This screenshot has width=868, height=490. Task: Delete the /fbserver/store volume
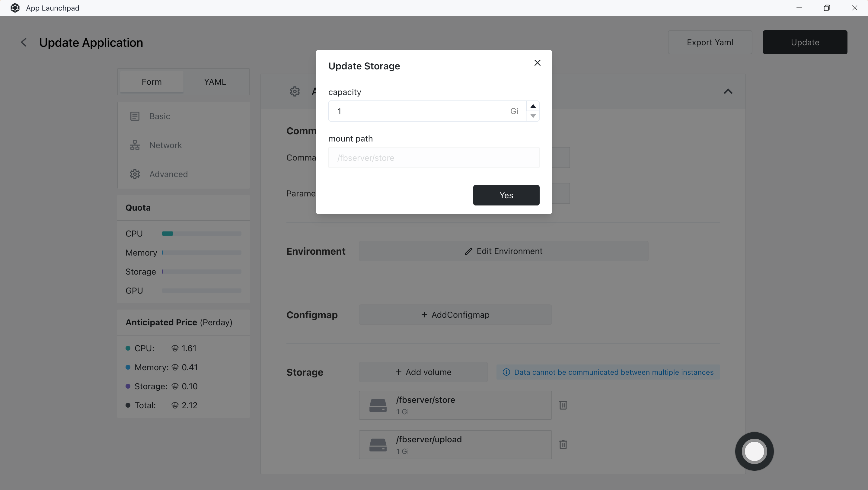coord(563,405)
